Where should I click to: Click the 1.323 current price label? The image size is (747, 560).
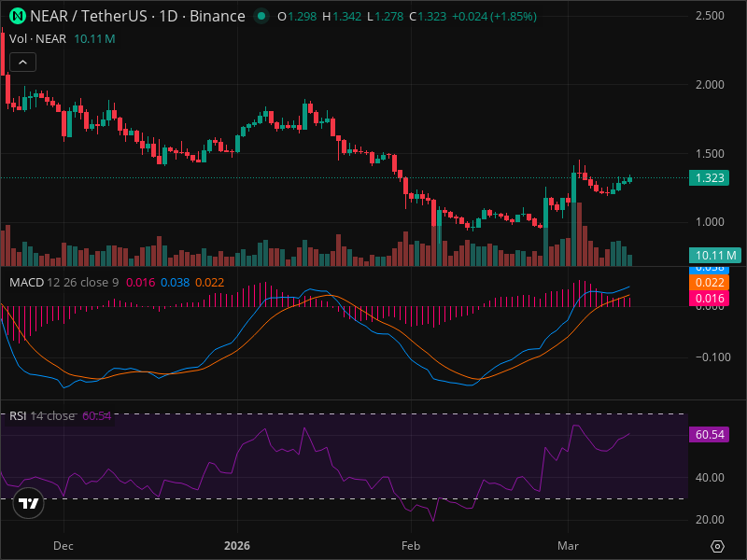[x=709, y=177]
